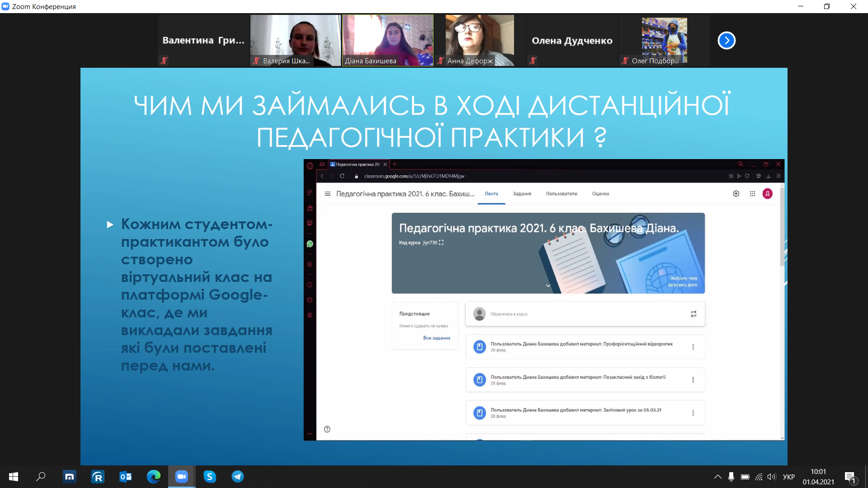This screenshot has width=868, height=488.
Task: Expand hidden system tray icons arrow
Action: click(x=717, y=477)
